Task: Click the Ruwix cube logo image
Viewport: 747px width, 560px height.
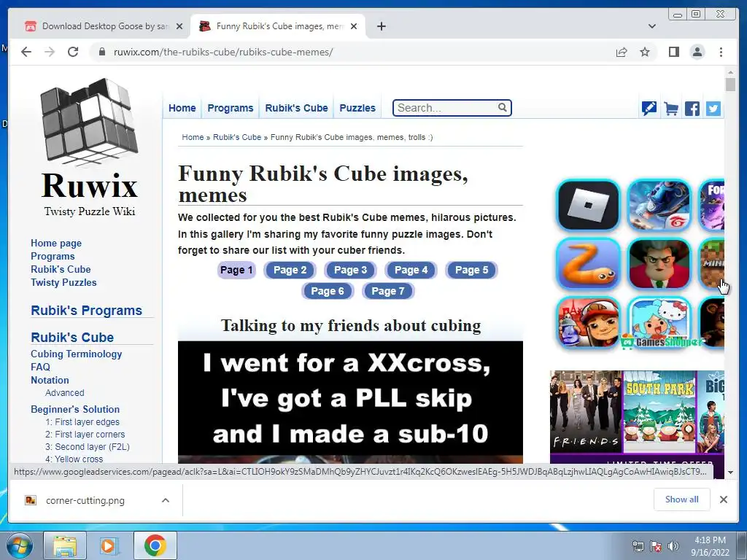Action: (89, 122)
